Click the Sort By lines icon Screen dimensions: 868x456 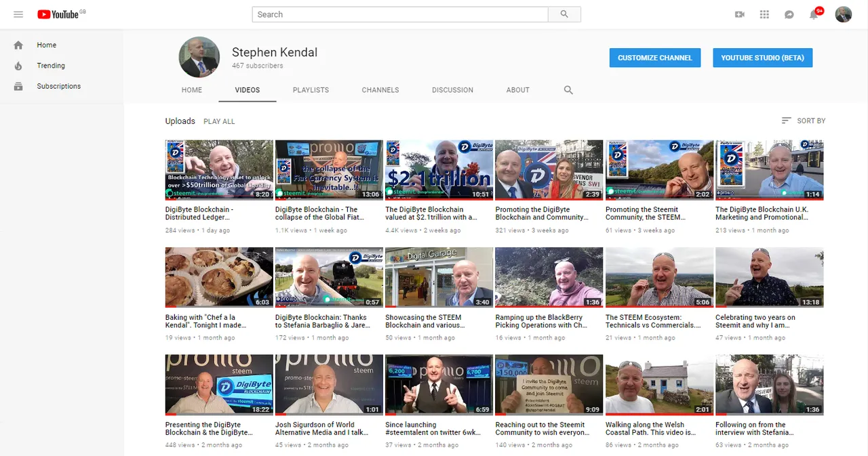pos(787,121)
